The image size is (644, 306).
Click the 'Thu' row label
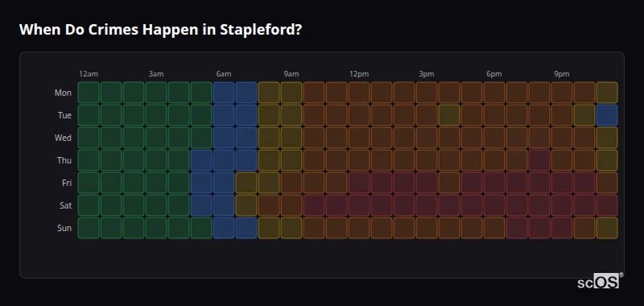tap(64, 160)
